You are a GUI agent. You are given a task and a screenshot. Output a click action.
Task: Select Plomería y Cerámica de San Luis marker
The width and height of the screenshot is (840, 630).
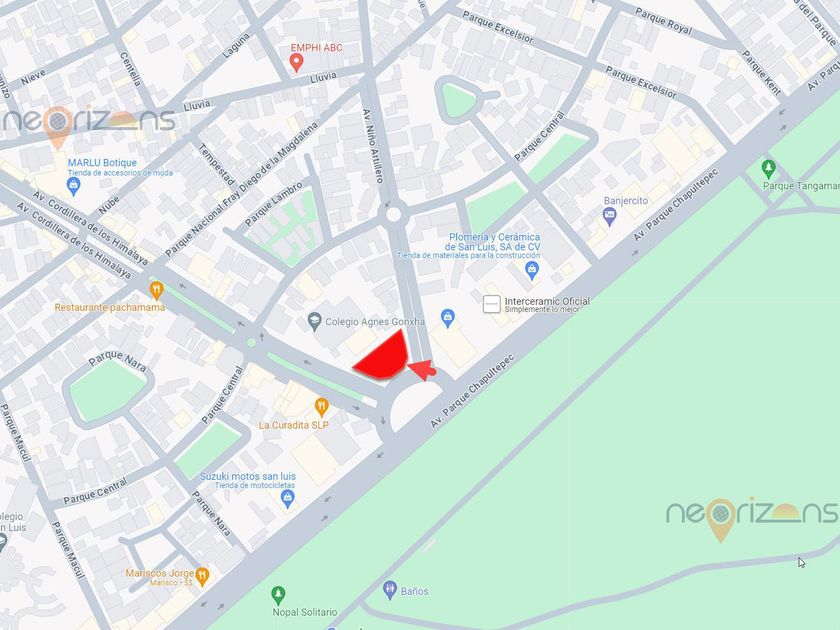point(532,271)
